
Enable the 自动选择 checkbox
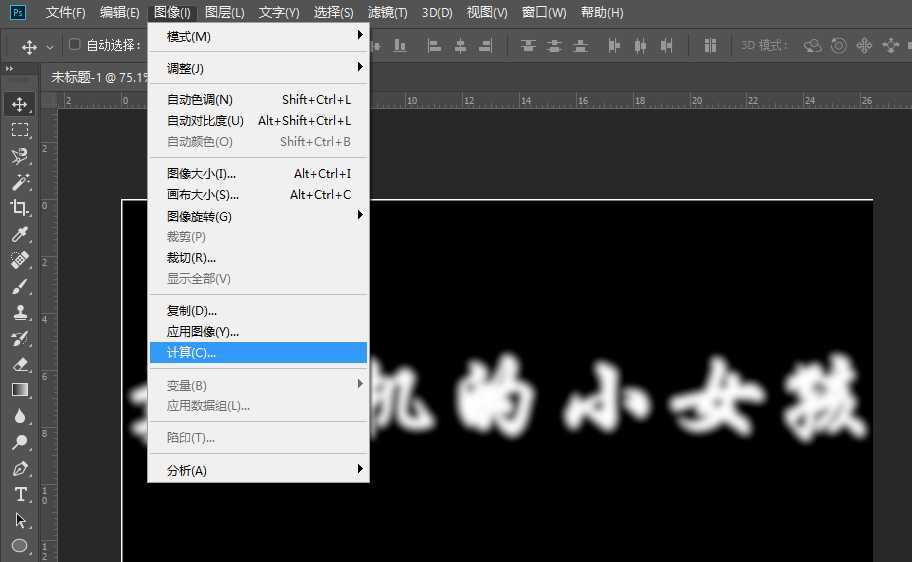point(74,45)
